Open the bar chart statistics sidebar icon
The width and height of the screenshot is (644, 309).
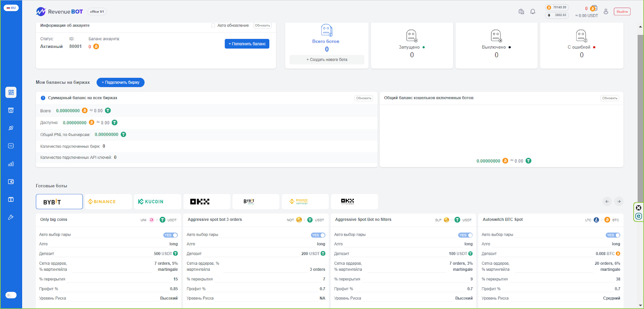11,164
